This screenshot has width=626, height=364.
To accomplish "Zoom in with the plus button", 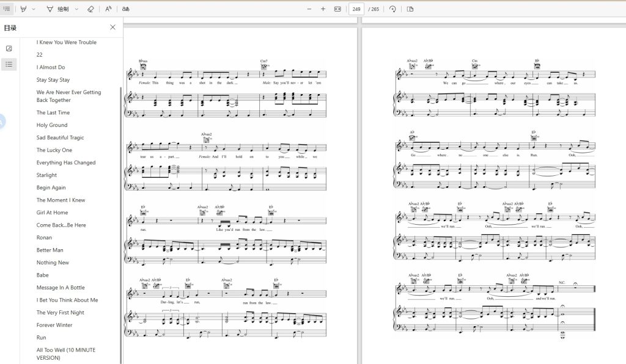I will pyautogui.click(x=323, y=9).
